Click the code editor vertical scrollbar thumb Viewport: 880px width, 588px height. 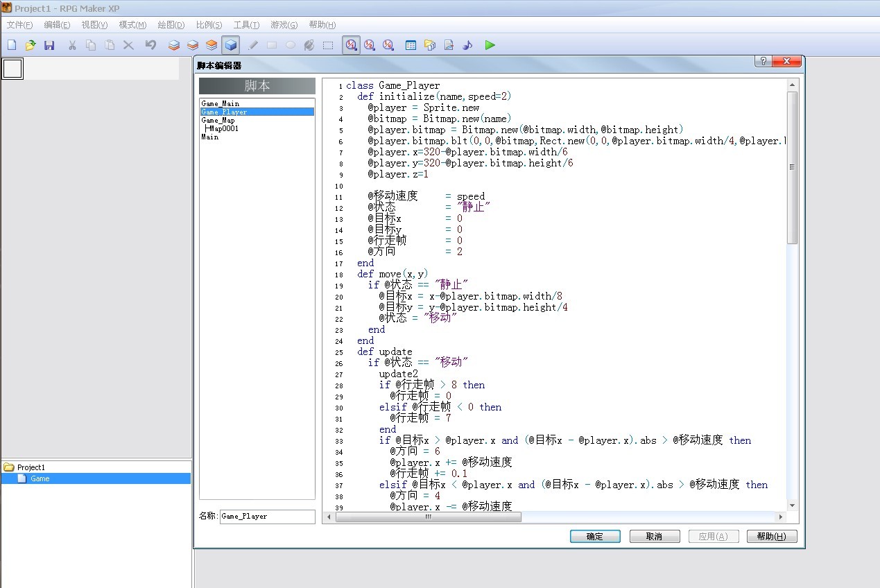793,167
